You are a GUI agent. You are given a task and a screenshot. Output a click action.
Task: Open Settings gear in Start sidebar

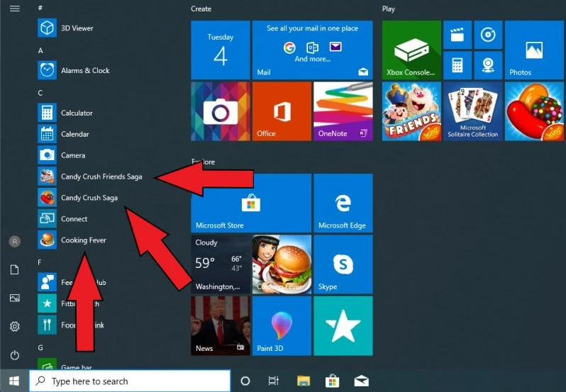click(x=14, y=326)
